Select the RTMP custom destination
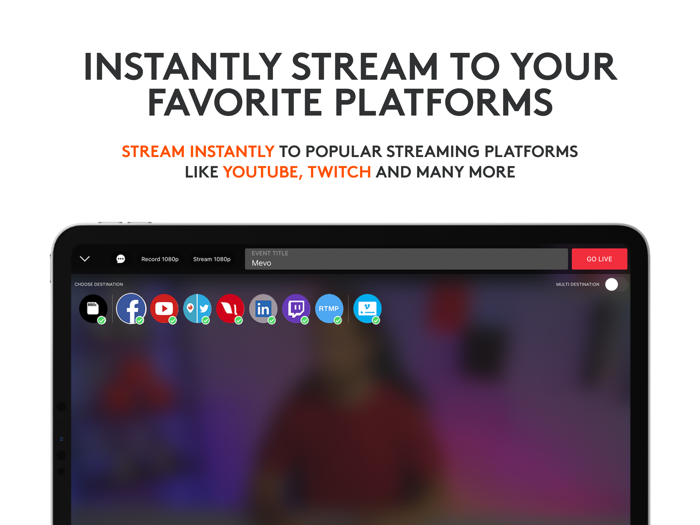700x525 pixels. (329, 308)
